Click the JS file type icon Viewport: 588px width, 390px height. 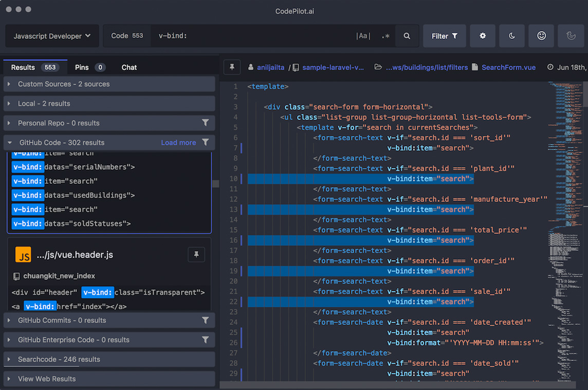[23, 255]
